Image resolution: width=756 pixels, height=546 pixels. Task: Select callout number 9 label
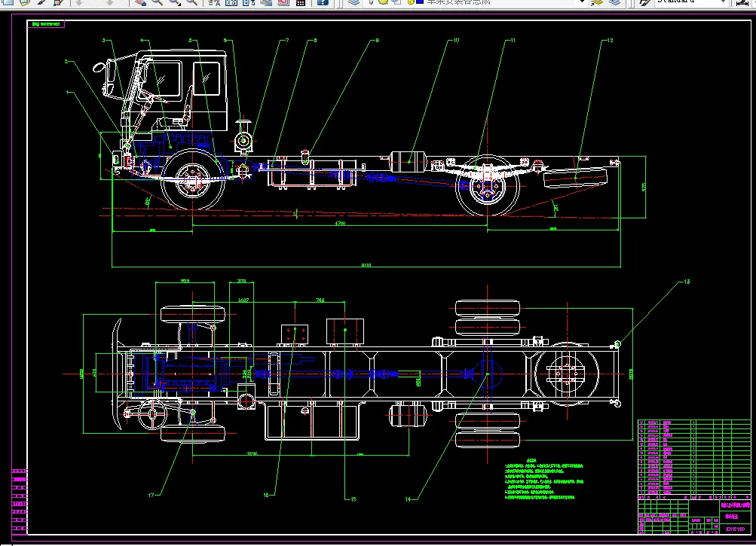377,41
